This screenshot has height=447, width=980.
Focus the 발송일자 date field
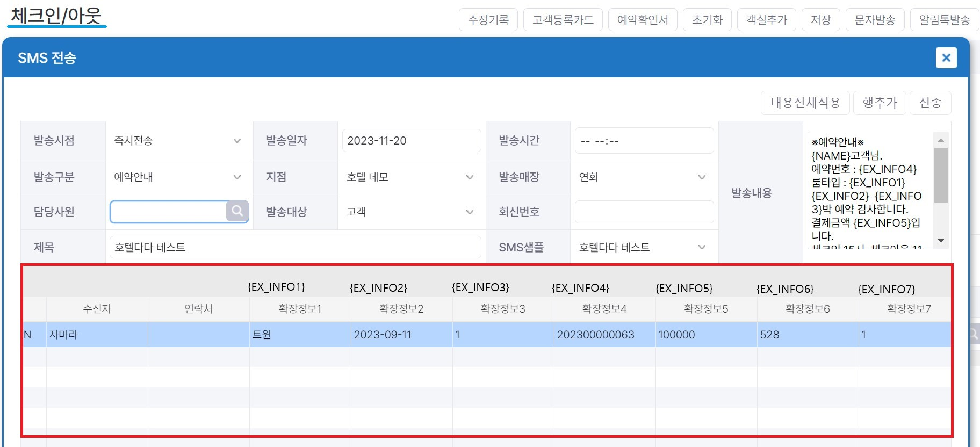click(x=411, y=141)
